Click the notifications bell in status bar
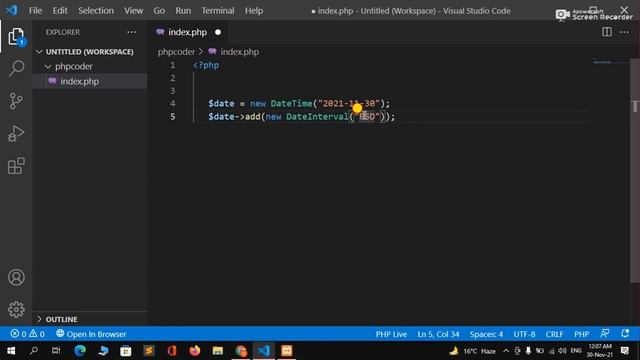 [625, 333]
